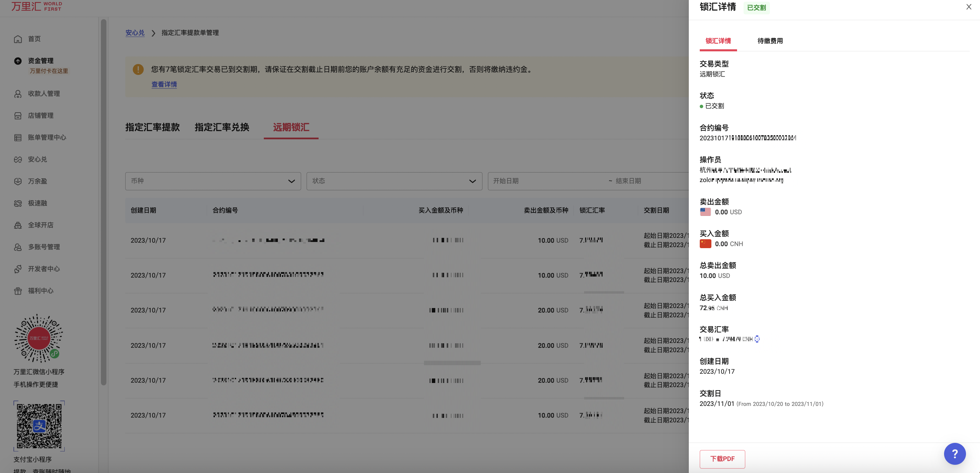The image size is (980, 473).
Task: Click the 店铺管理 store icon
Action: pyautogui.click(x=18, y=116)
